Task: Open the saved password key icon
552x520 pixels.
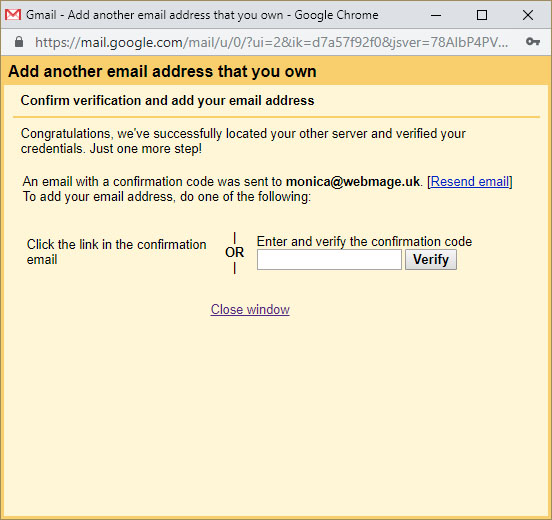Action: (x=533, y=42)
